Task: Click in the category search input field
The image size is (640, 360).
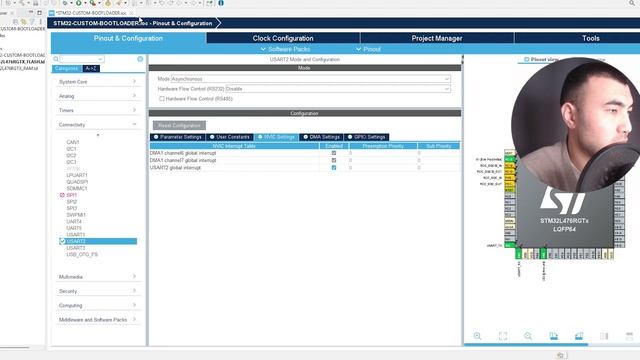Action: coord(82,59)
